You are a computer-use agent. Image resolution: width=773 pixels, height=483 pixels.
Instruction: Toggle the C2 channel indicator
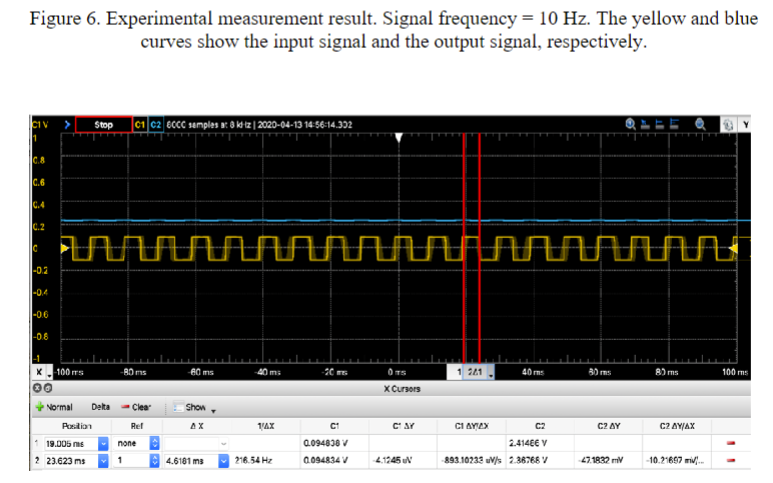pyautogui.click(x=156, y=125)
